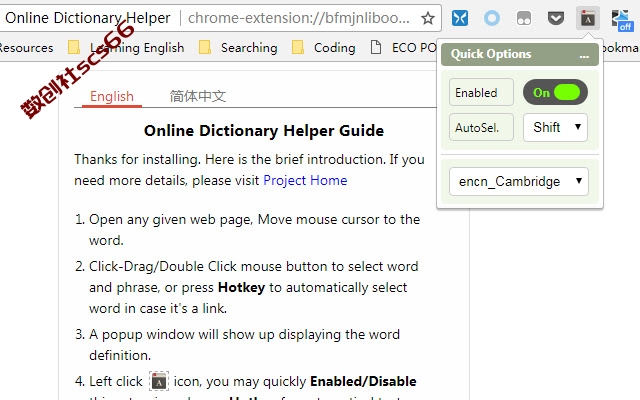Image resolution: width=640 pixels, height=400 pixels.
Task: Open the ECO PO bookmark page
Action: pyautogui.click(x=403, y=48)
